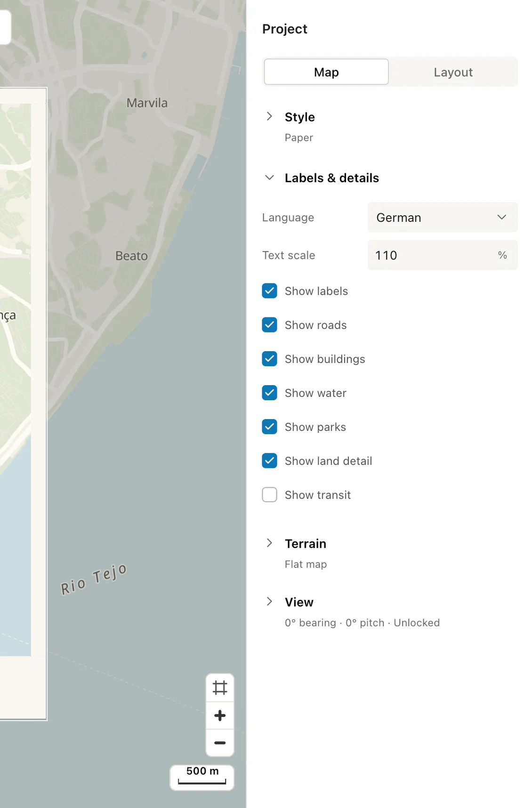532x808 pixels.
Task: Click the View section heading
Action: [299, 602]
